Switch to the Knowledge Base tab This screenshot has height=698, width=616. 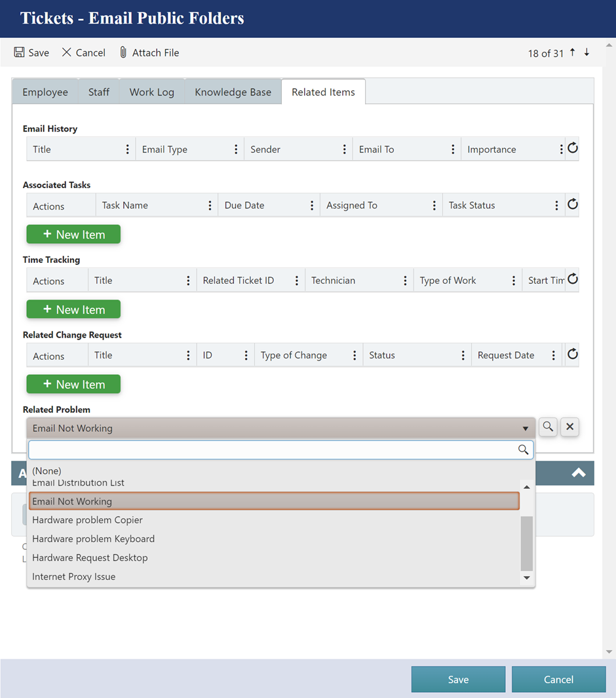point(233,92)
